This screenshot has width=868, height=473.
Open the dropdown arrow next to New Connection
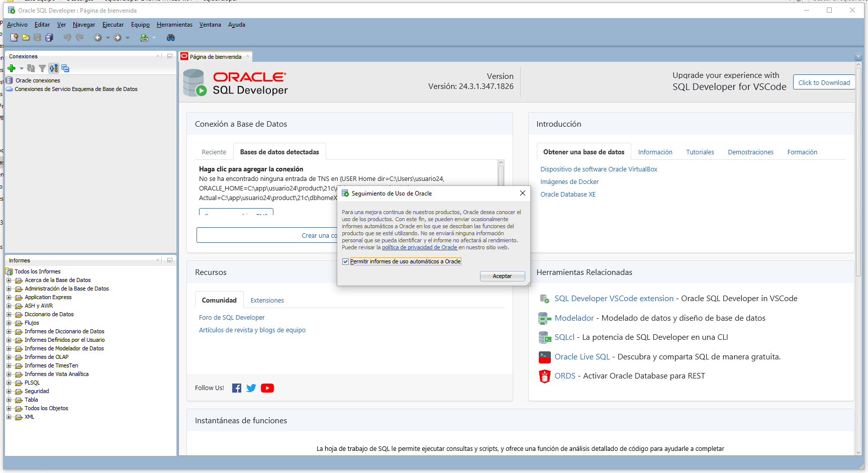21,68
